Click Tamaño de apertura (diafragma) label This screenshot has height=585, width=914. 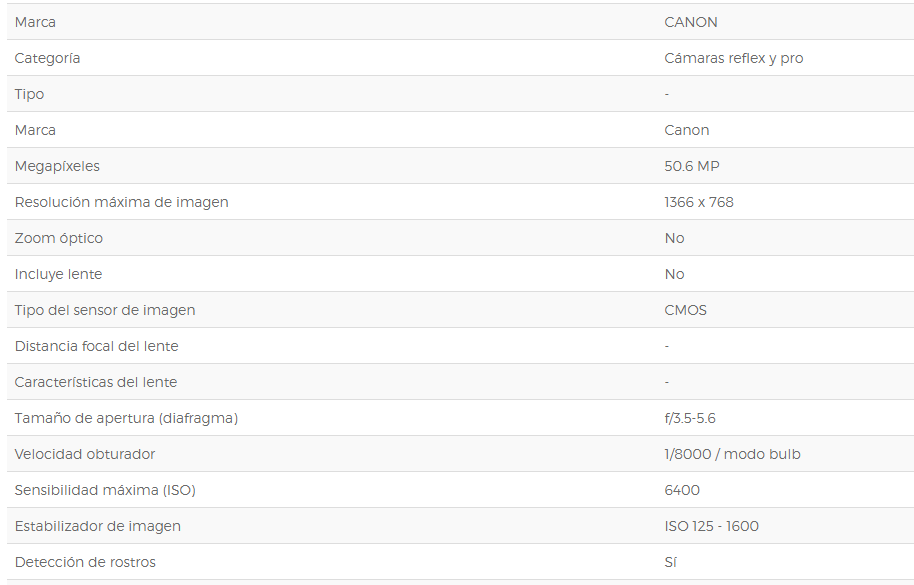[x=126, y=418]
